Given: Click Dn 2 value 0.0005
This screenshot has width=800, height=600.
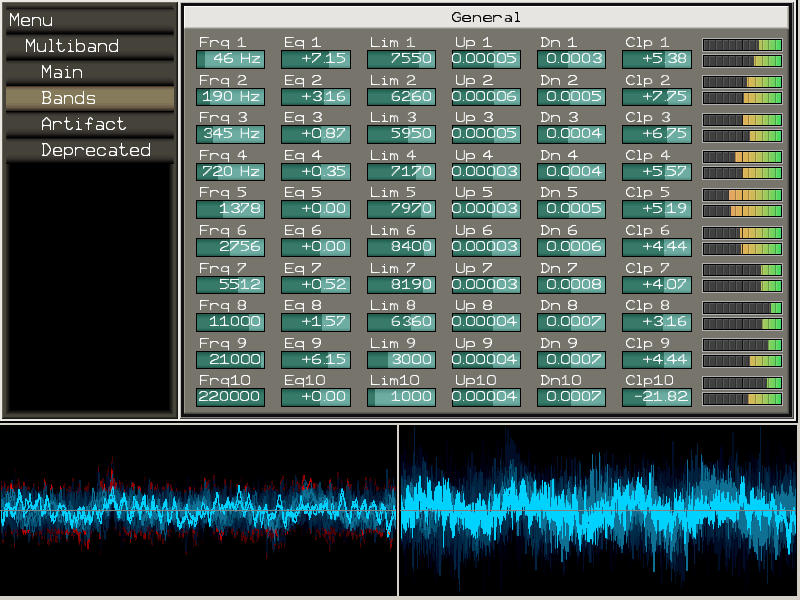Looking at the screenshot, I should (x=571, y=96).
